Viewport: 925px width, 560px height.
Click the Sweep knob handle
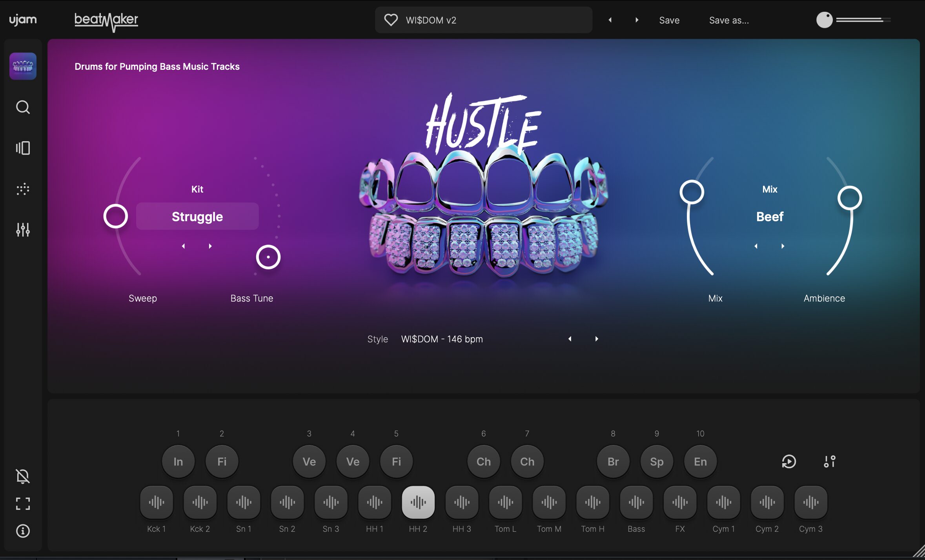[116, 216]
